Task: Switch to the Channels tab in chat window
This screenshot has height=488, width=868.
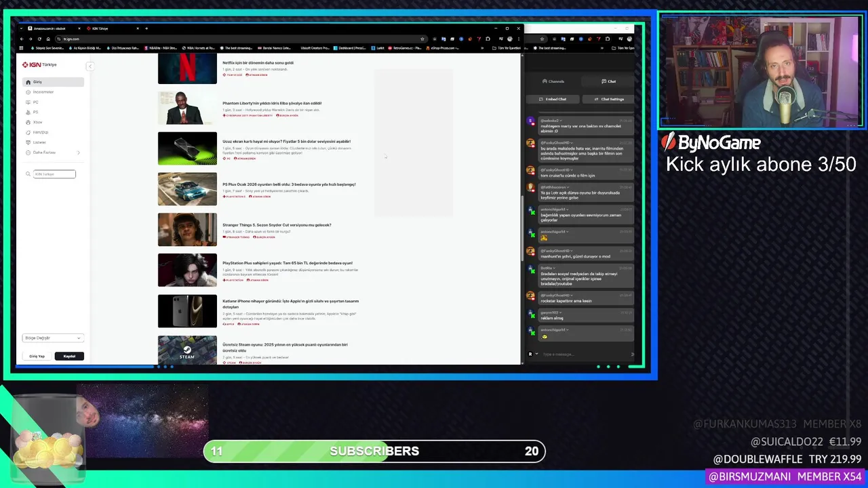Action: (x=553, y=81)
